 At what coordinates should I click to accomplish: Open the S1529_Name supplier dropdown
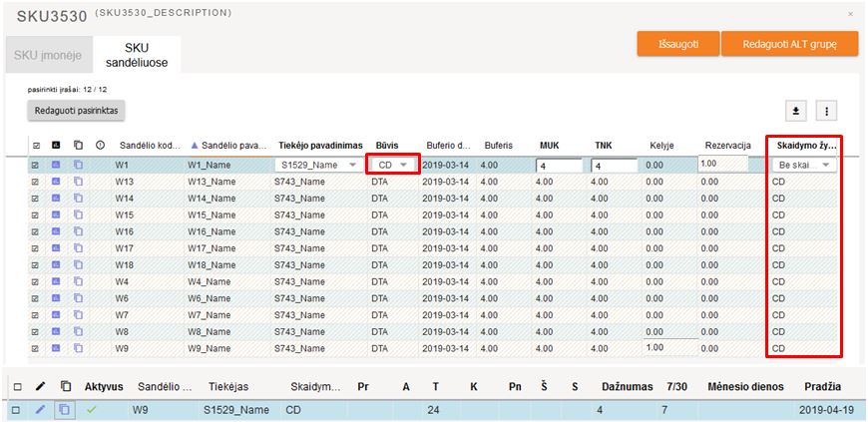(x=316, y=165)
